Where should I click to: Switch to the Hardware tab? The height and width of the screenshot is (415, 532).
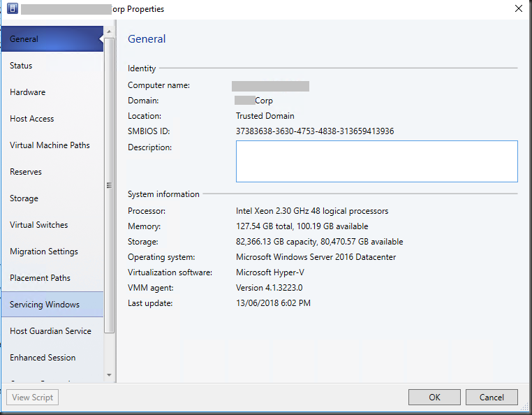point(52,92)
